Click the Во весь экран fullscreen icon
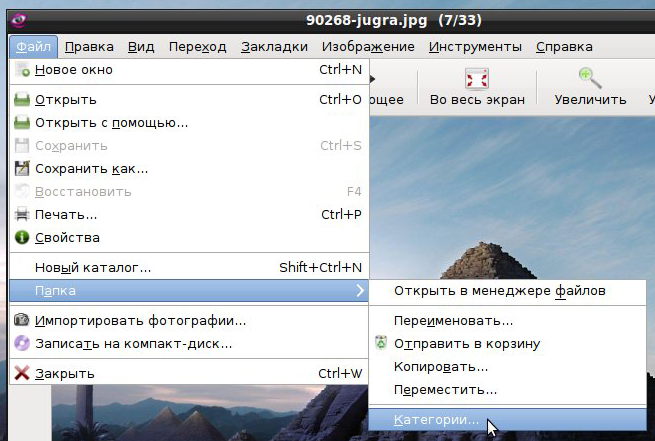This screenshot has height=441, width=655. [x=477, y=79]
